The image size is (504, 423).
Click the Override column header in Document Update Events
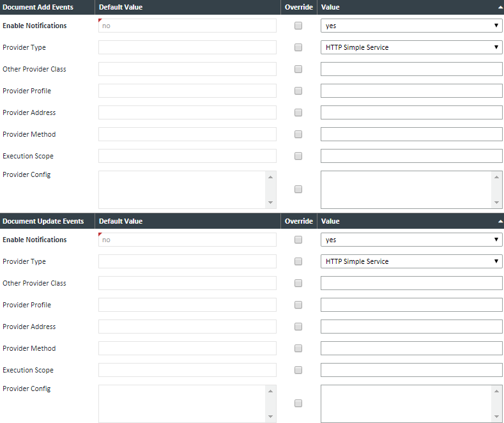coord(298,221)
